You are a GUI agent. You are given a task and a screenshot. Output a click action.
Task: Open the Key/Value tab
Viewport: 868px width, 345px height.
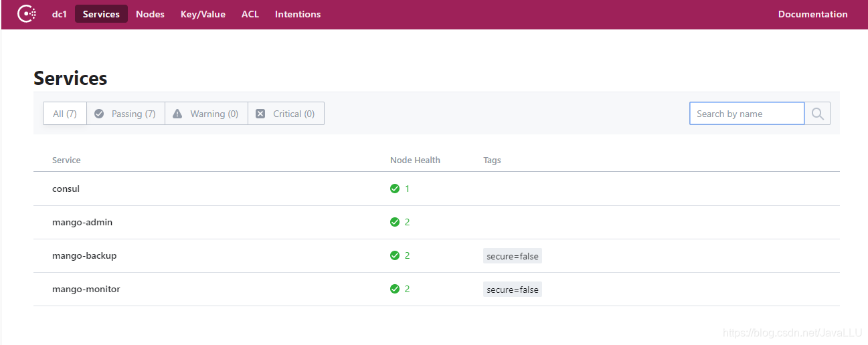203,14
